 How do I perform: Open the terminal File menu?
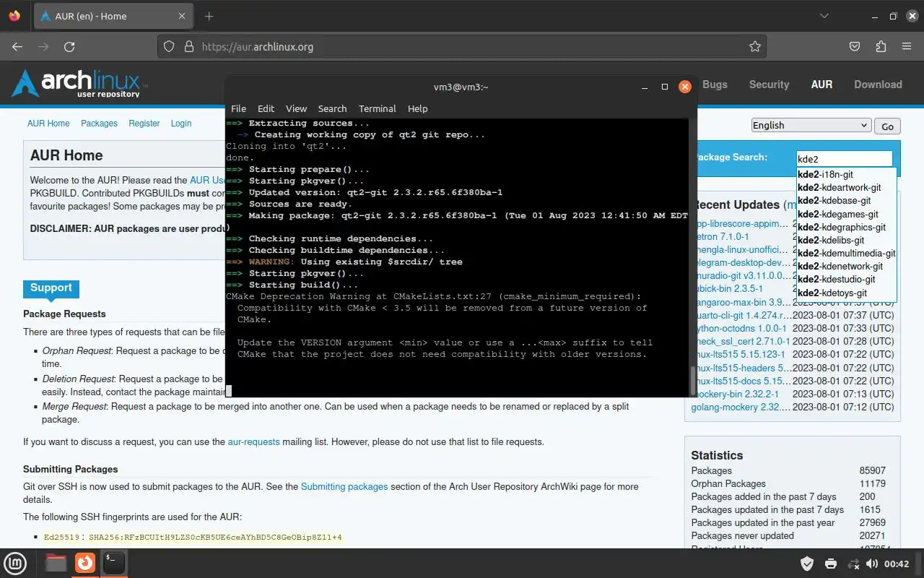(238, 108)
